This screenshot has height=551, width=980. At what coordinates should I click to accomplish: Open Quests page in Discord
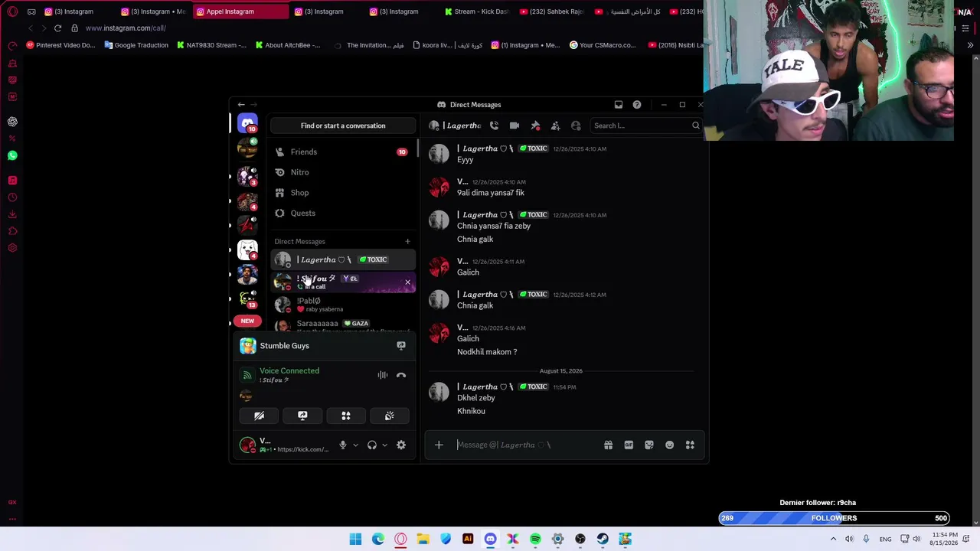(341, 213)
